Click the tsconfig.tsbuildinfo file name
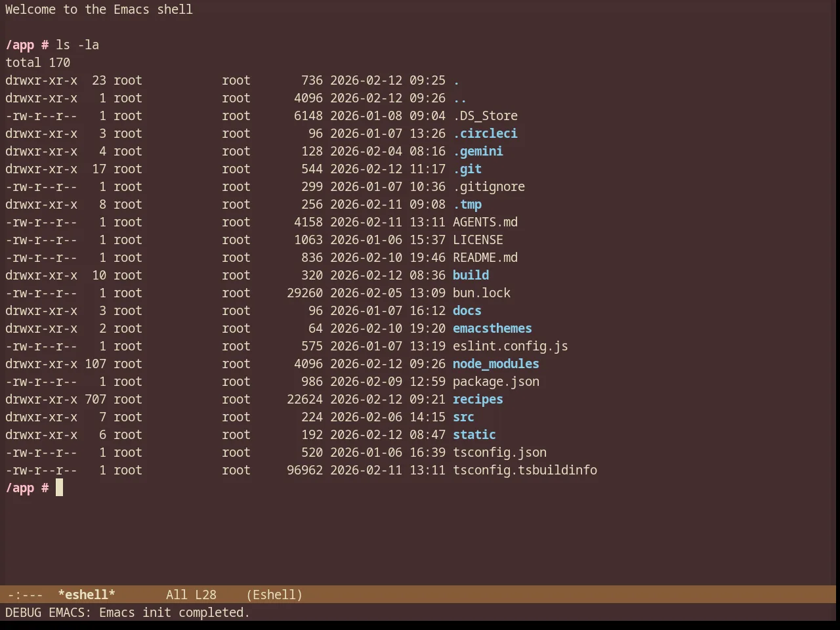This screenshot has height=630, width=840. [x=525, y=470]
